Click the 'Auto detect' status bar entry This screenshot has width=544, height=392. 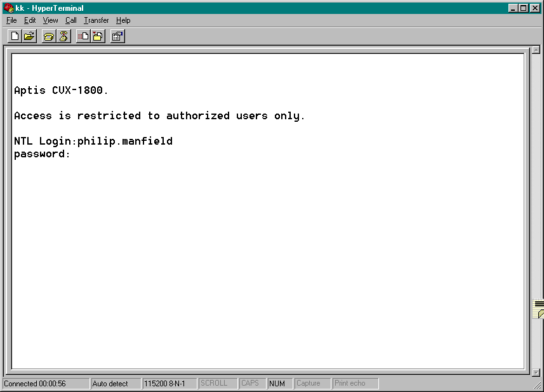(x=116, y=383)
